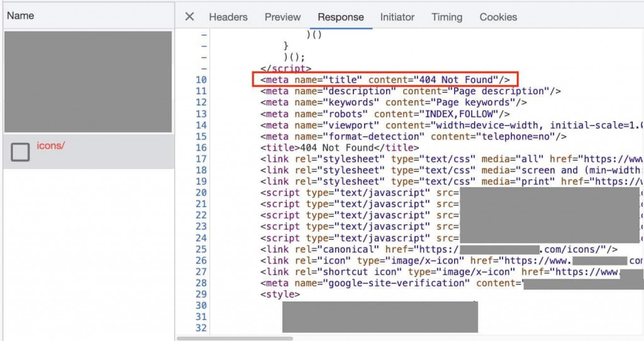
Task: Click the opening style tag on line 29
Action: tap(280, 295)
